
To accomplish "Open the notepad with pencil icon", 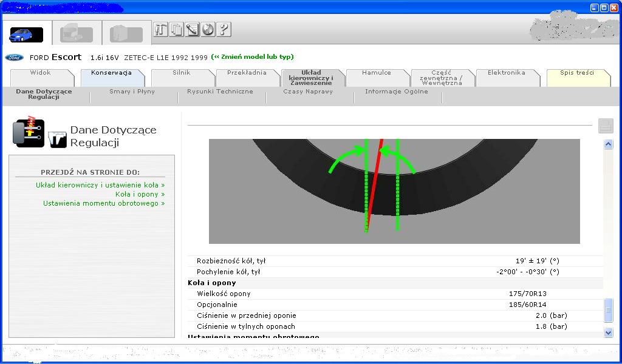I will tap(192, 29).
